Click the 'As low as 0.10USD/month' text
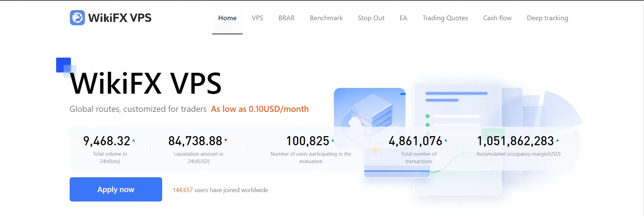Viewport: 644px width, 216px height. 260,109
